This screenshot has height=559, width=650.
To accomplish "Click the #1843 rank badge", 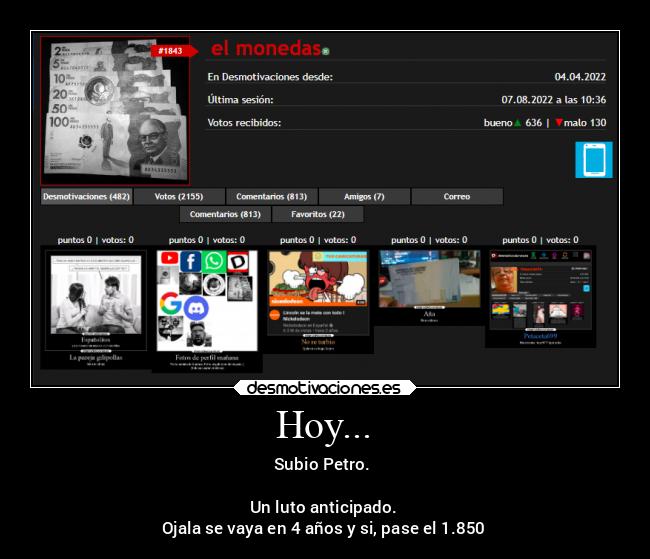I will 173,51.
